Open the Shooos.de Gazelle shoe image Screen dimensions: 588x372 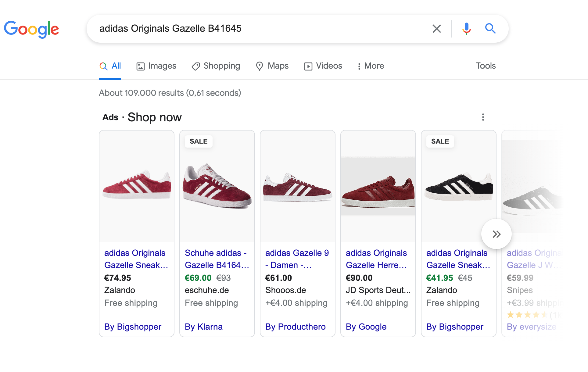(x=298, y=186)
